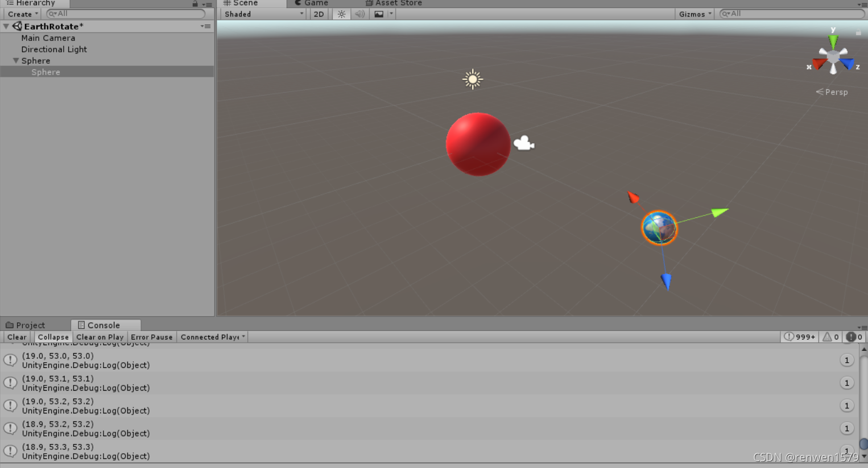Click the camera gizmo beside the red sphere

[x=524, y=143]
